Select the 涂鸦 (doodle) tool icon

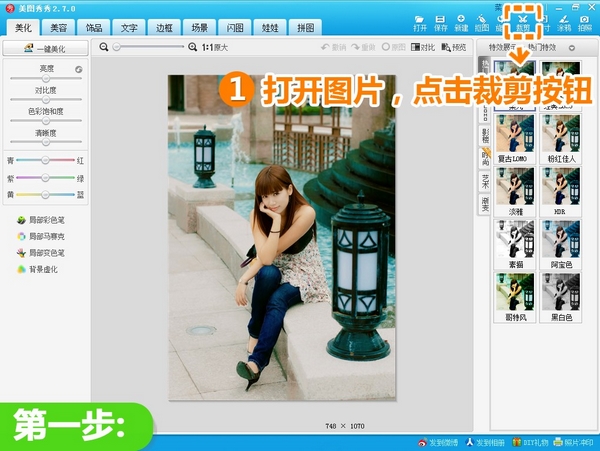coord(563,22)
